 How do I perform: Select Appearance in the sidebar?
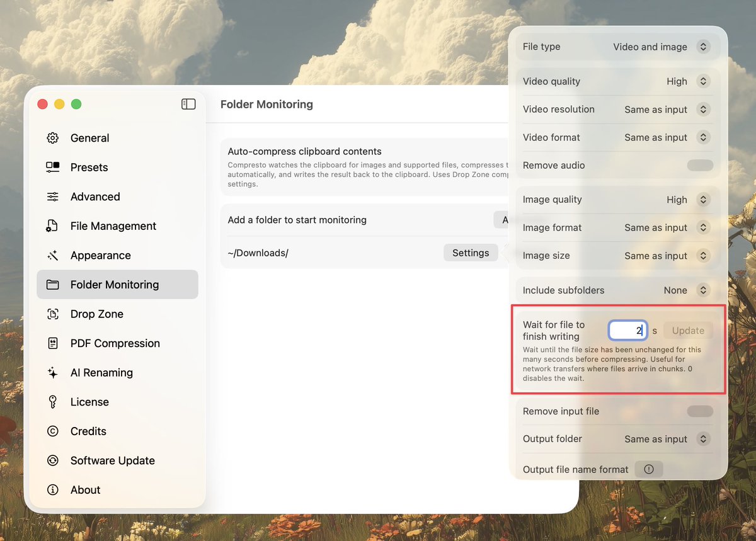point(118,255)
